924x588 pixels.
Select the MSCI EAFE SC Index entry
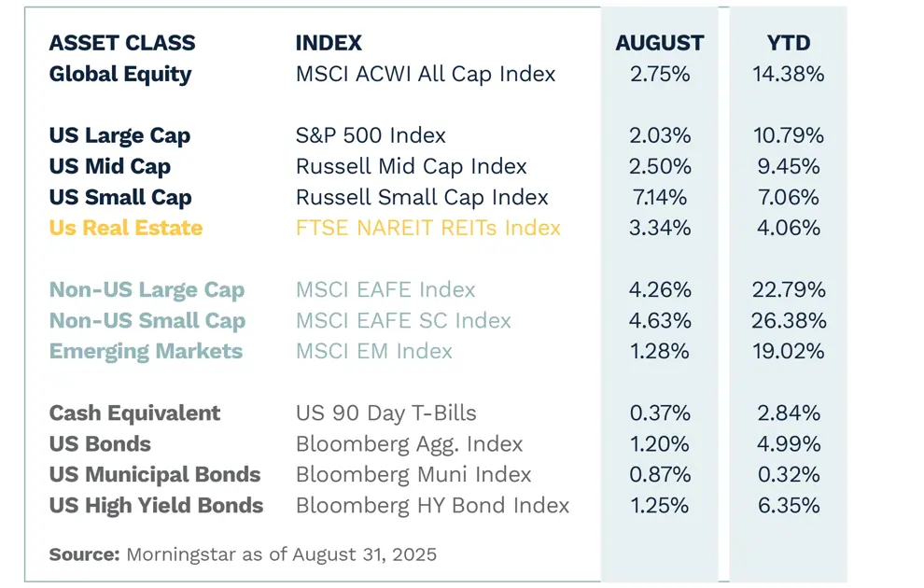pyautogui.click(x=403, y=320)
